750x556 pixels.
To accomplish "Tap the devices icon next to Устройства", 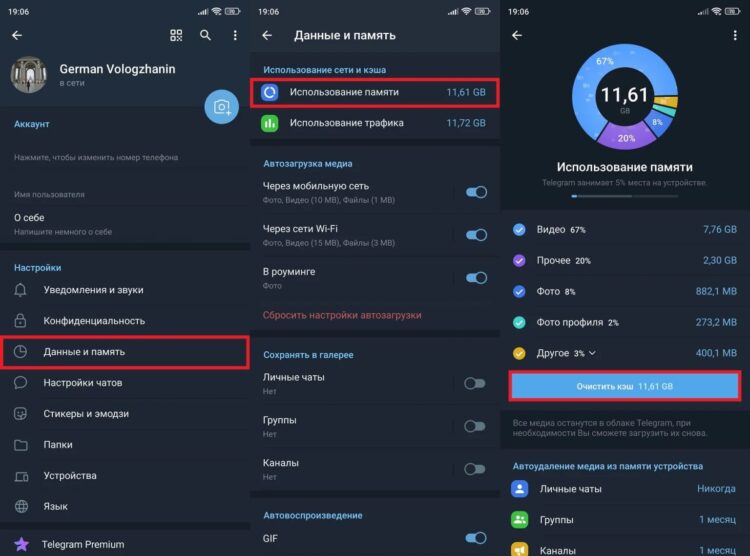I will [21, 476].
